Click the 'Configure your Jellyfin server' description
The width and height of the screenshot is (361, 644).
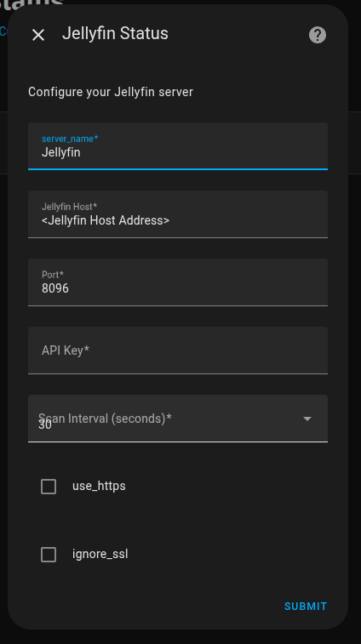111,92
